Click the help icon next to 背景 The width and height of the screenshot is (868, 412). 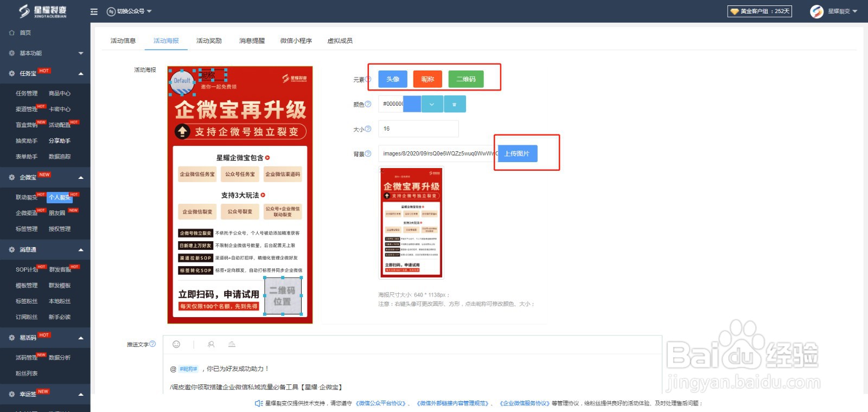tap(368, 154)
